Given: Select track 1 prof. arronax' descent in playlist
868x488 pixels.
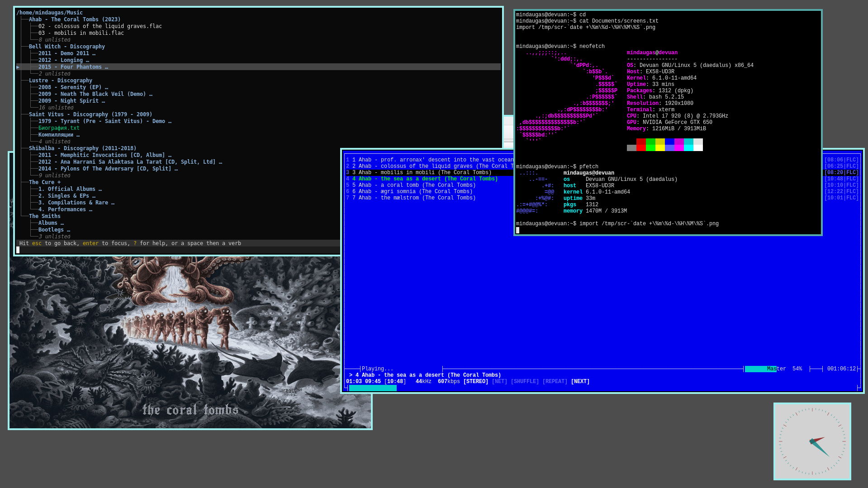Looking at the screenshot, I should [430, 160].
